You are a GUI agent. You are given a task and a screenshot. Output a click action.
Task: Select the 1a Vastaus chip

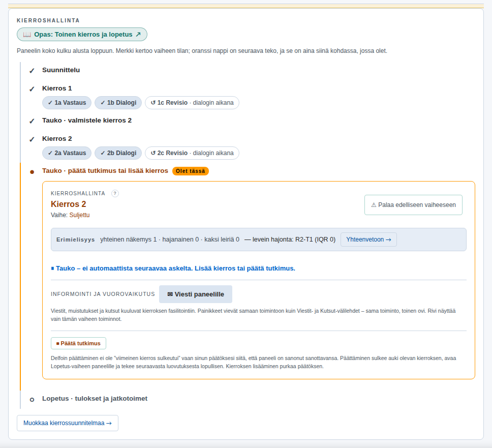pos(67,103)
